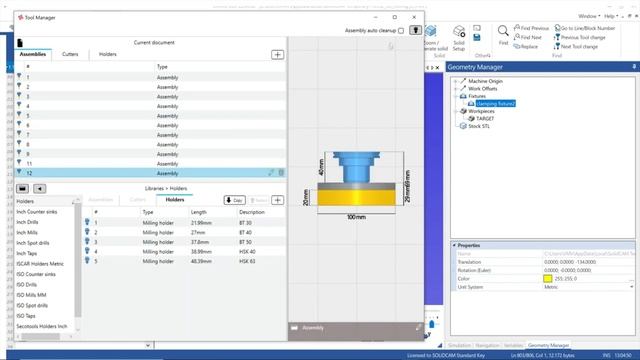
Task: Open the Window menu
Action: point(589,16)
